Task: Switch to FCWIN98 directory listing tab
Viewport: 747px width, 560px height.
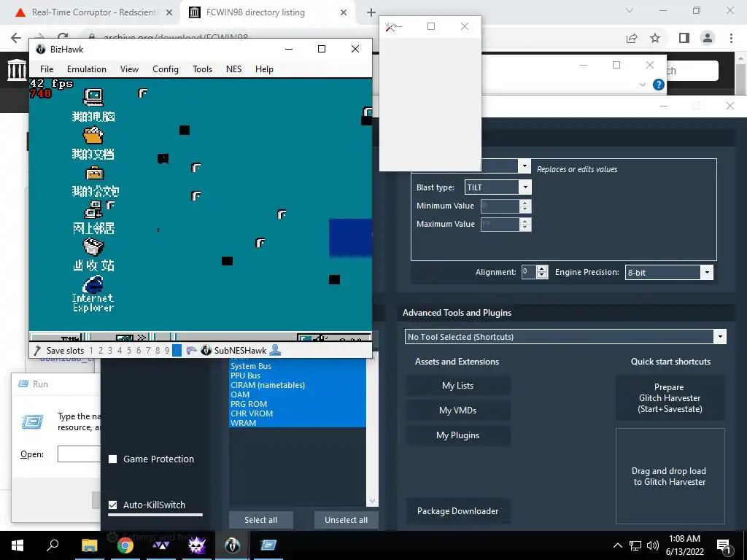Action: point(267,12)
